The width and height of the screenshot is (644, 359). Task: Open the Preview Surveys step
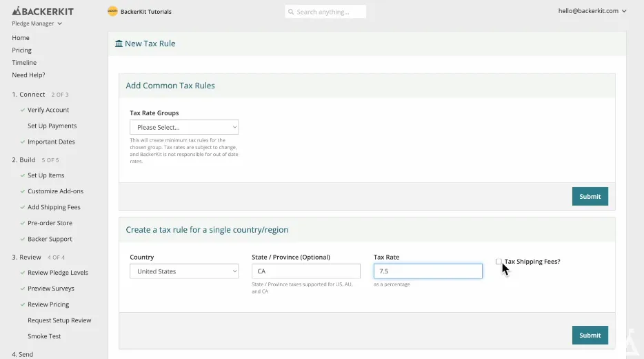51,289
